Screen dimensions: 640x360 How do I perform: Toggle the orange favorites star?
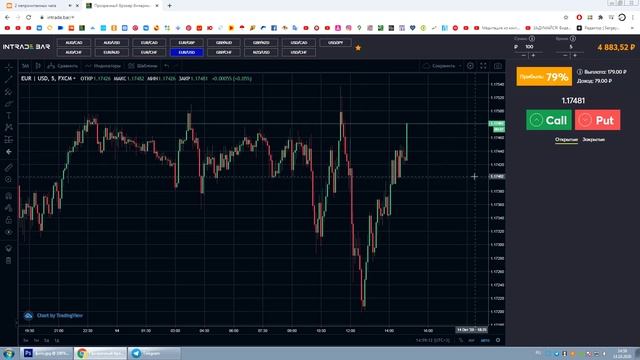pos(358,48)
